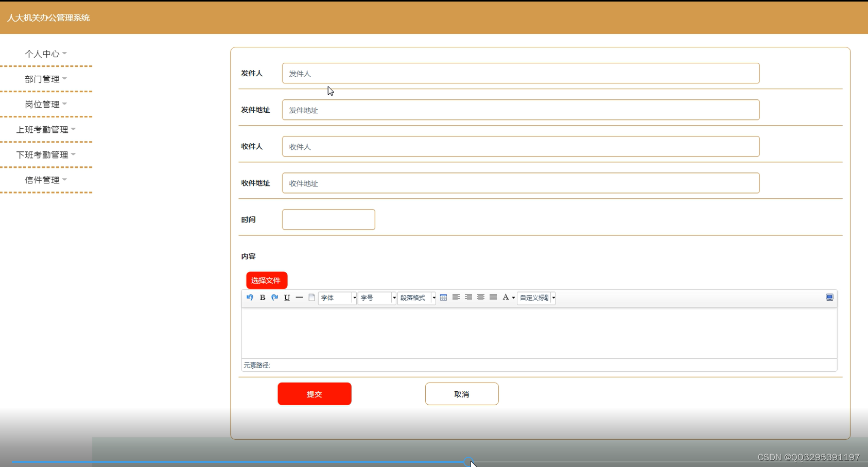Center align text in editor
The image size is (868, 467).
click(x=481, y=298)
